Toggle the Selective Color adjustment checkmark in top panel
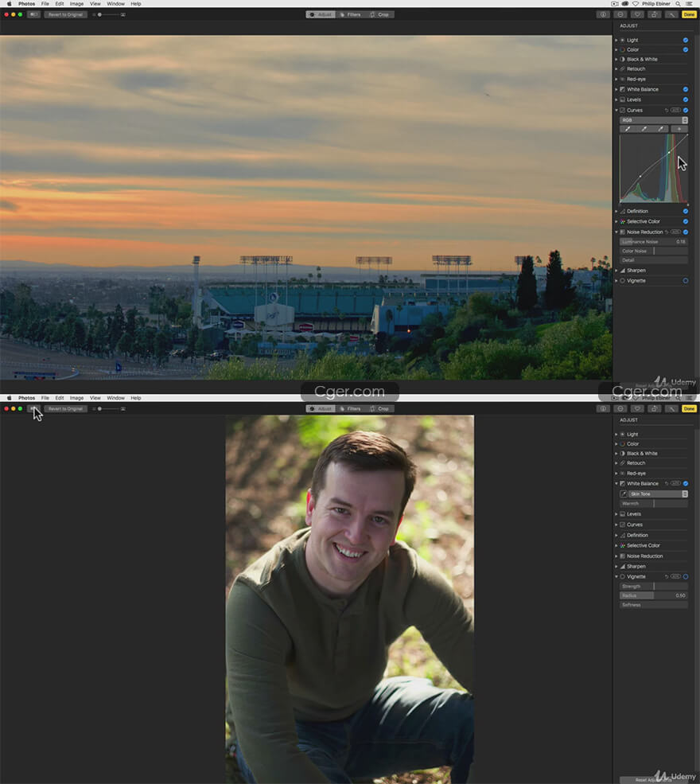 [x=685, y=221]
